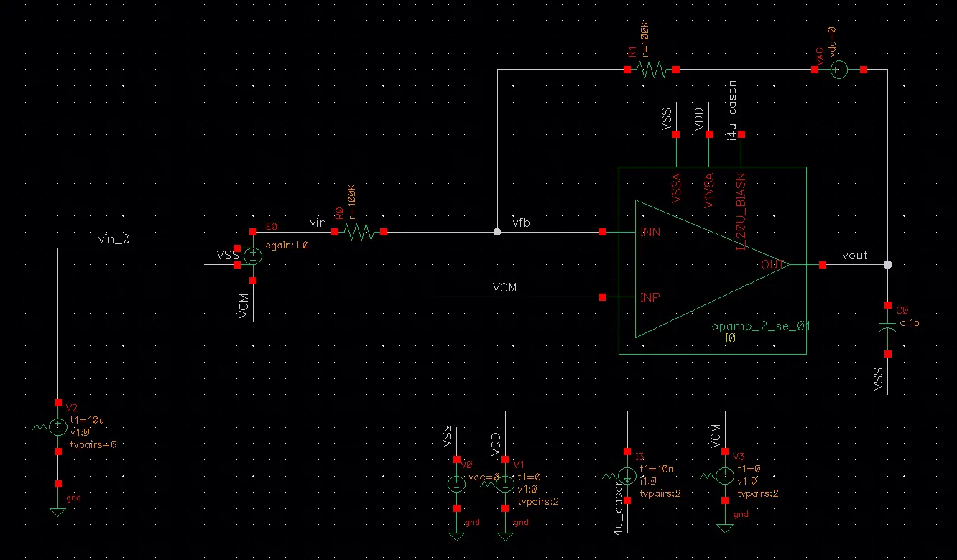Click the VCM label below E0
The height and width of the screenshot is (560, 957).
(244, 305)
